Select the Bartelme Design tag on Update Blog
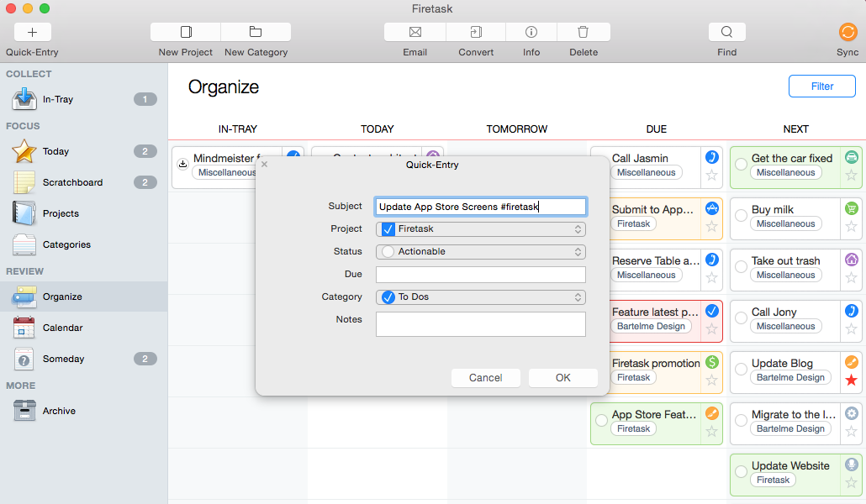This screenshot has width=866, height=504. (x=789, y=378)
